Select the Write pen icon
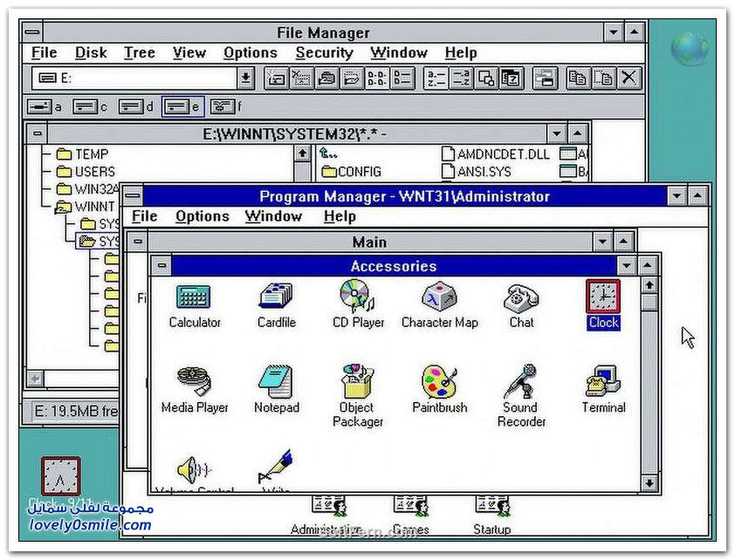The width and height of the screenshot is (735, 560). click(x=276, y=467)
